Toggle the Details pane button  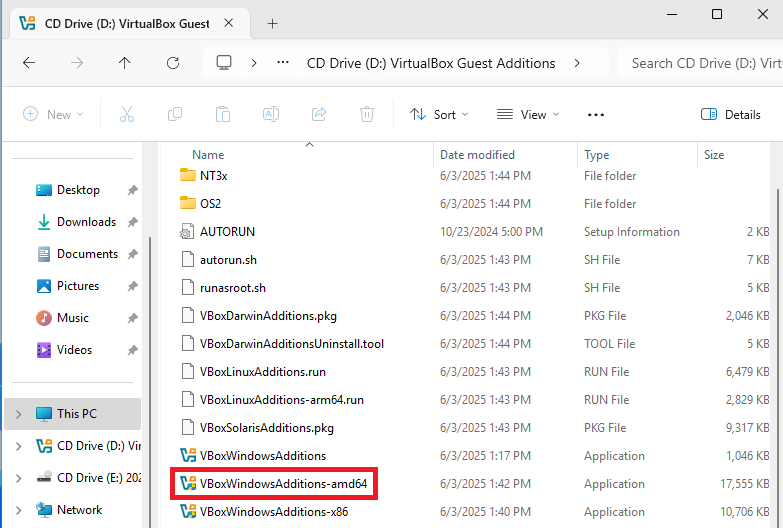731,114
